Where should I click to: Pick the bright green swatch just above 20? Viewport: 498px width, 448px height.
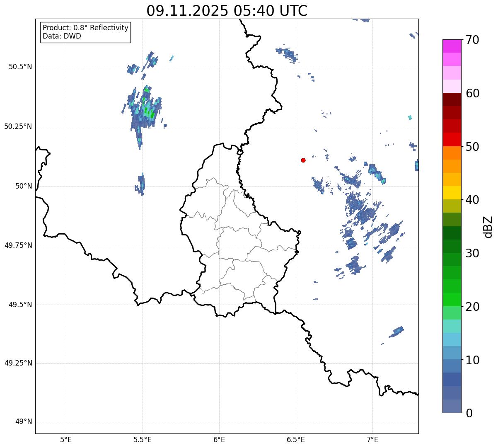pos(452,299)
